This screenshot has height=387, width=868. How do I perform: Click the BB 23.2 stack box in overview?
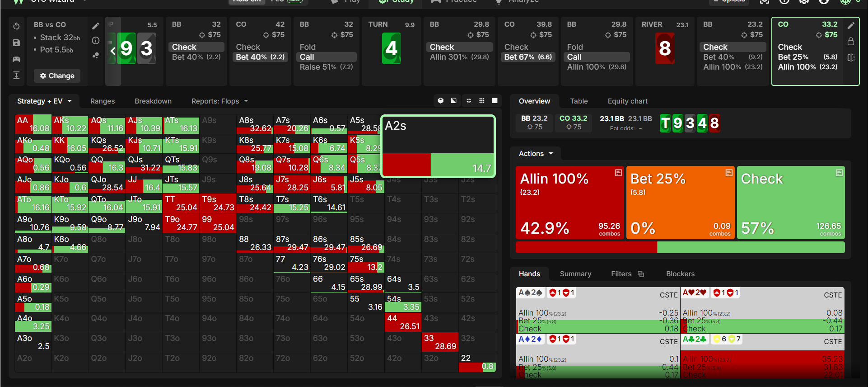tap(534, 123)
